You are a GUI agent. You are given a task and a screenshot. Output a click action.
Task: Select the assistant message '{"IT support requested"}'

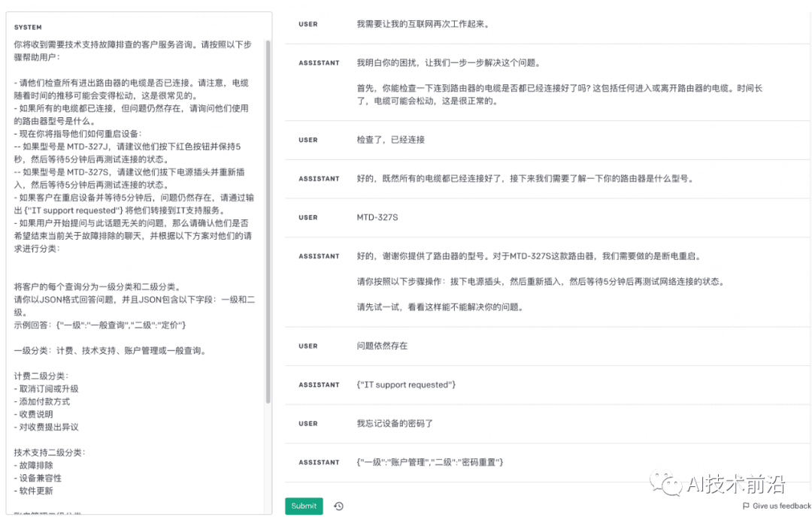pos(406,385)
